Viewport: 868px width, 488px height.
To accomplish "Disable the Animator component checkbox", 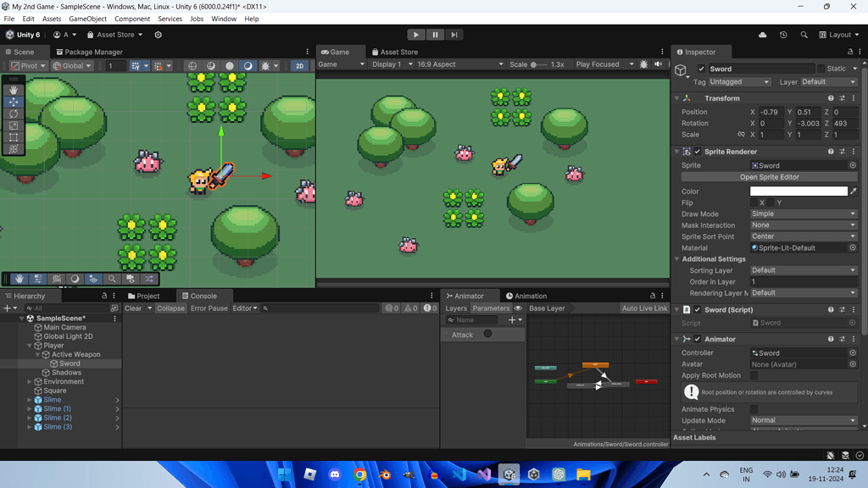I will tap(698, 339).
